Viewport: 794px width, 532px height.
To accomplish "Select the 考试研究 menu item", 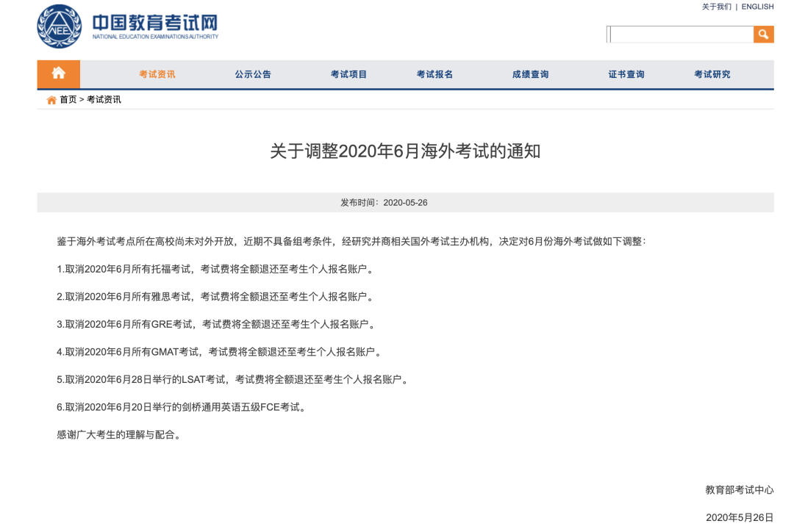I will 712,74.
